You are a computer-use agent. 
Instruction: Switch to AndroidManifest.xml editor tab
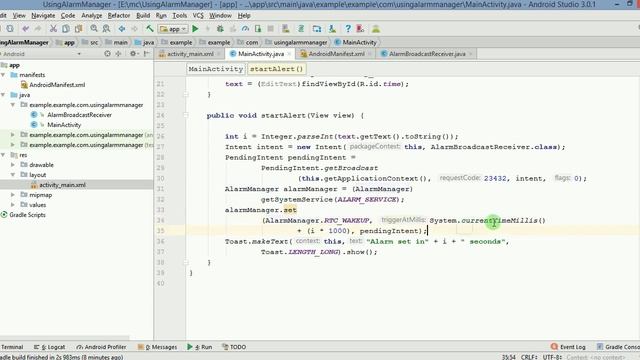tap(336, 54)
